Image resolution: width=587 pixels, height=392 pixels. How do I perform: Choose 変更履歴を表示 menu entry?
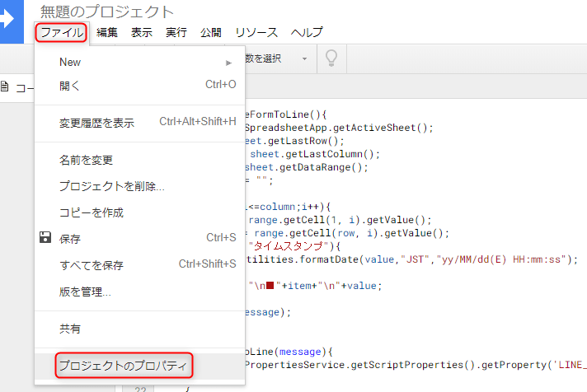139,123
